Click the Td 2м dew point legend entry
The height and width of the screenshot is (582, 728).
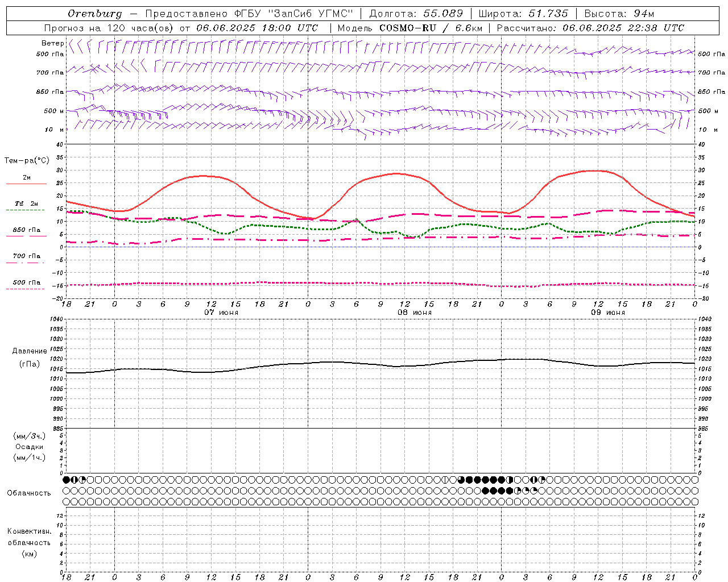pos(26,203)
